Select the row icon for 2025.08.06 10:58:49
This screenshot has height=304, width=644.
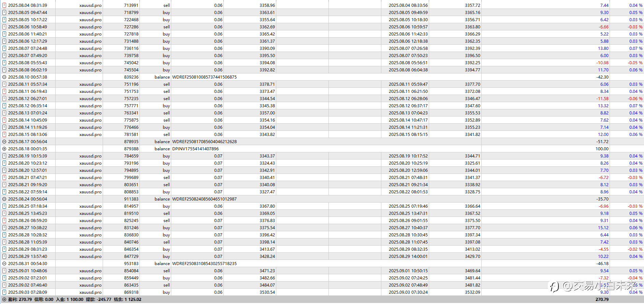click(4, 27)
